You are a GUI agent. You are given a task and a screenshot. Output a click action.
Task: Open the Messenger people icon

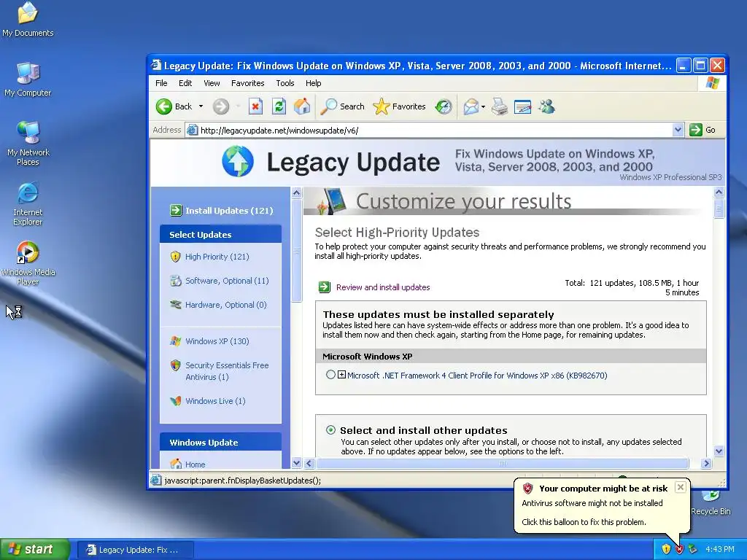pos(546,106)
